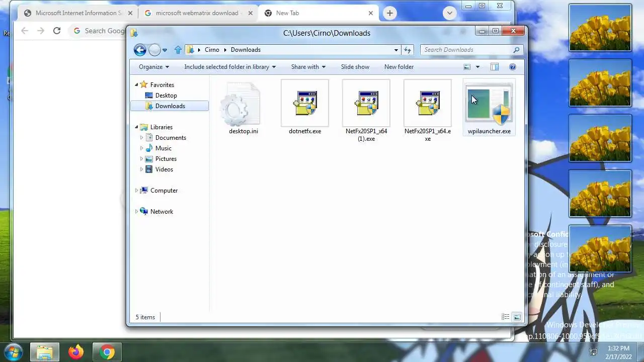Open Chrome tab search dropdown
Image resolution: width=644 pixels, height=362 pixels.
450,13
